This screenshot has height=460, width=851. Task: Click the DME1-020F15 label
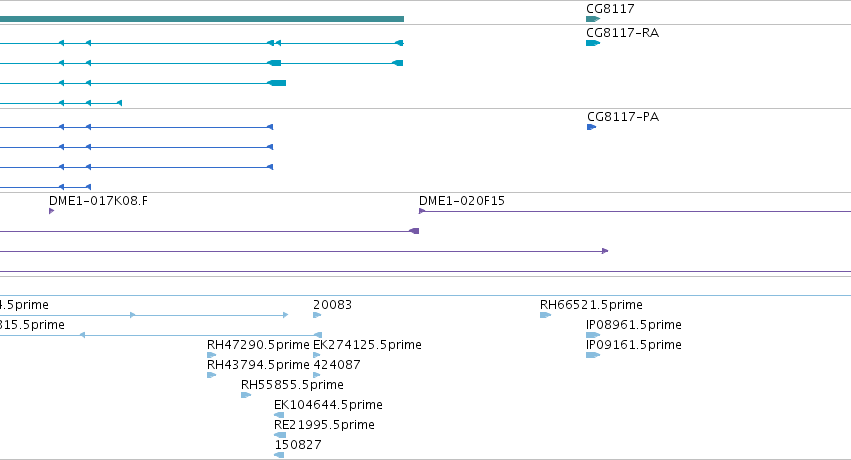point(462,201)
